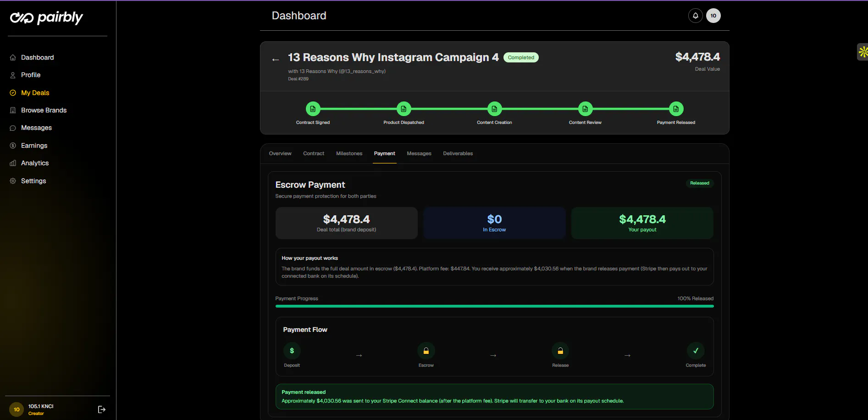Click the Dashboard home icon
This screenshot has width=868, height=420.
point(13,57)
